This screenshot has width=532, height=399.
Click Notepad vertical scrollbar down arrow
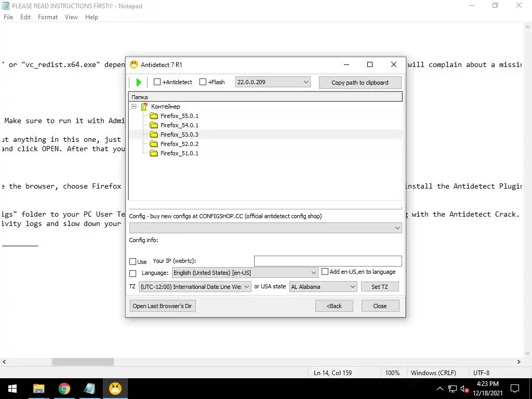click(528, 353)
